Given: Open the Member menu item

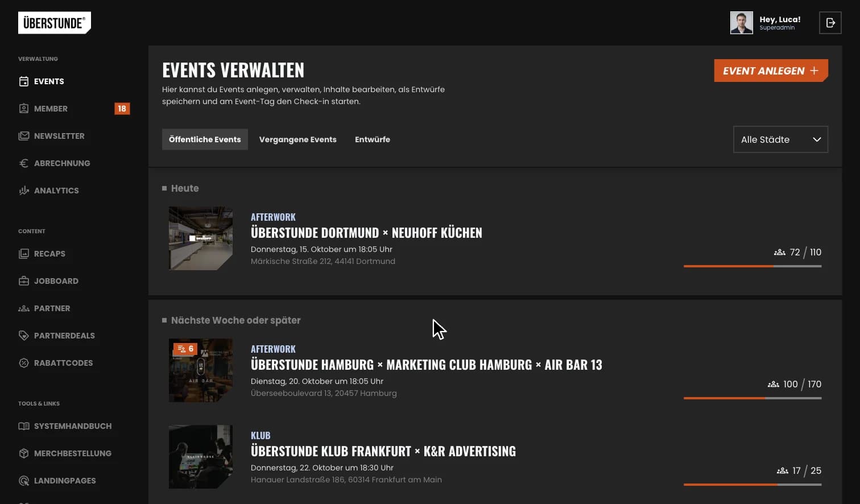Looking at the screenshot, I should (74, 109).
